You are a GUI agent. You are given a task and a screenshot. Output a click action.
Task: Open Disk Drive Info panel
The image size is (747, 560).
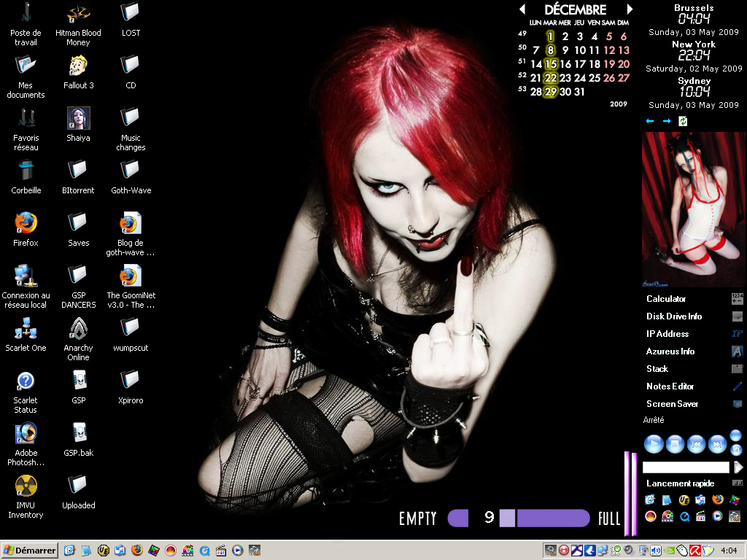(674, 316)
